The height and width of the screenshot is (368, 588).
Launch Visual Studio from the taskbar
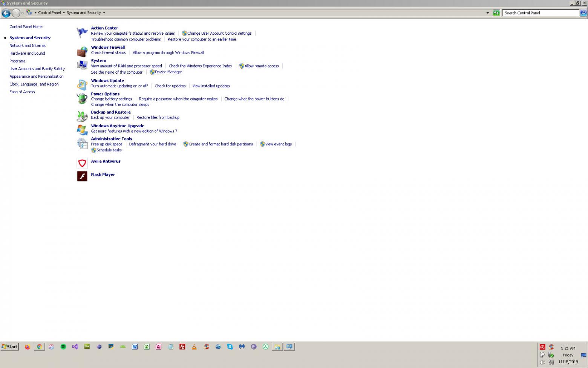tap(75, 346)
